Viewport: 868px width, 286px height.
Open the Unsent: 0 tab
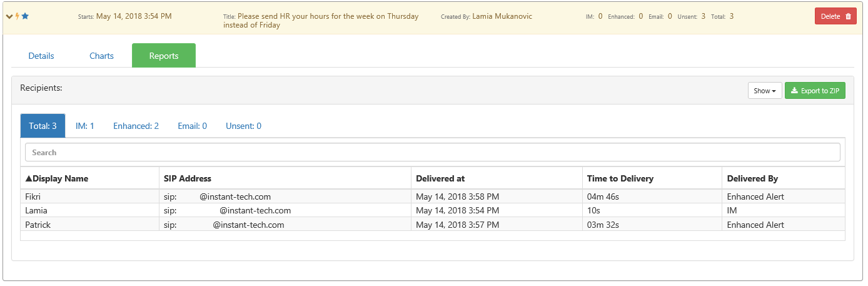(x=243, y=126)
